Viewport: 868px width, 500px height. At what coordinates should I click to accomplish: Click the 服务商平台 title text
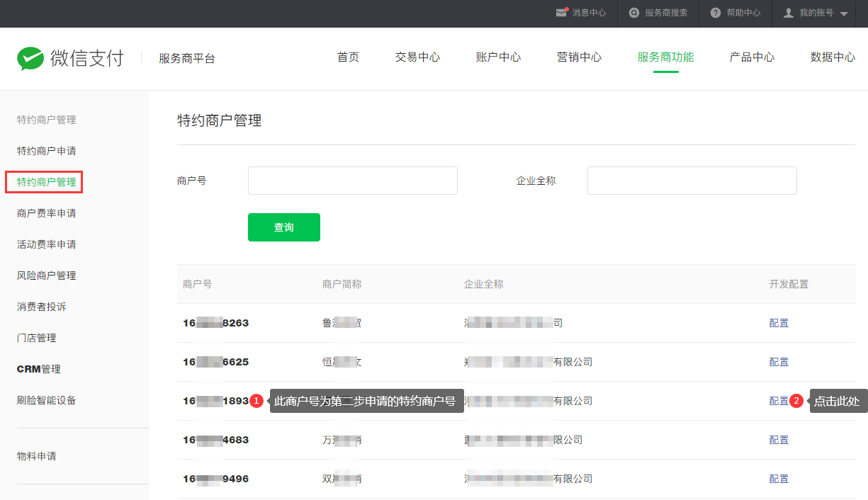tap(187, 59)
